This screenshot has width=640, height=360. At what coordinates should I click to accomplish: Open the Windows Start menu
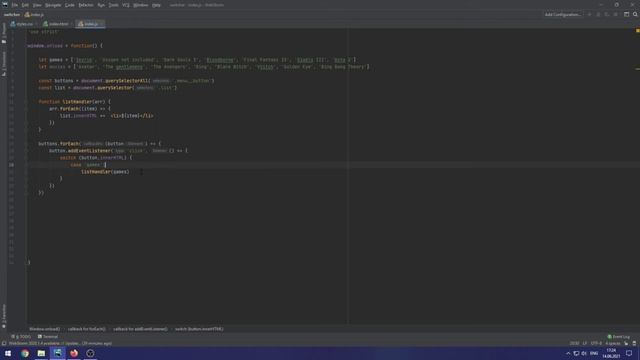[8, 353]
